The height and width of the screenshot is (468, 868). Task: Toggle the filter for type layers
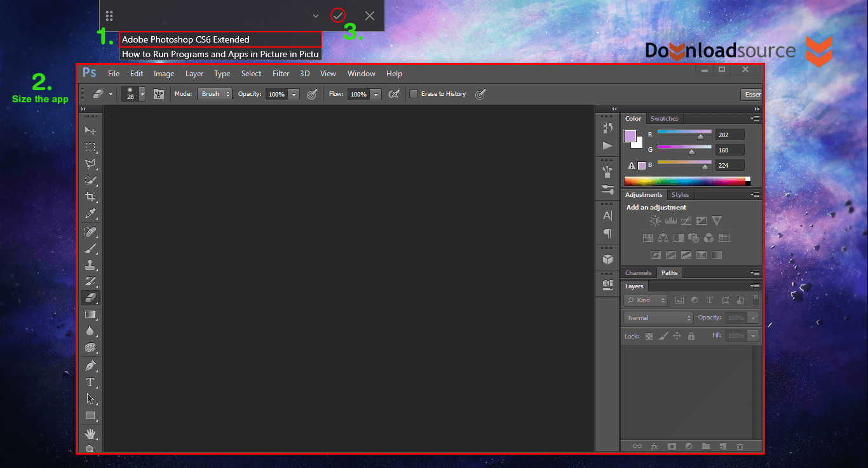point(710,300)
